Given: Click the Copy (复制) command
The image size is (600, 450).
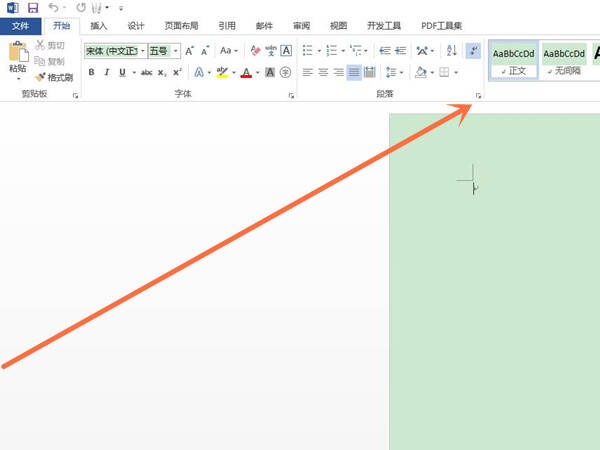Looking at the screenshot, I should pyautogui.click(x=49, y=61).
